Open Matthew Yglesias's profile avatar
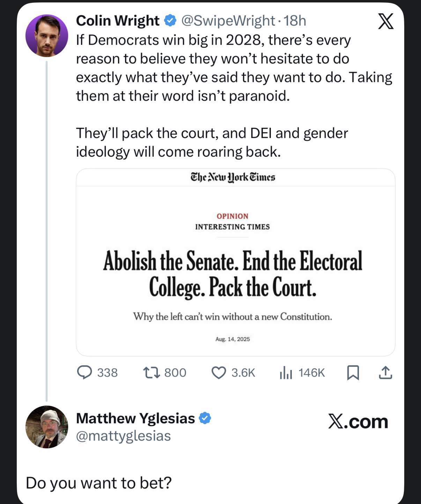 (x=47, y=427)
